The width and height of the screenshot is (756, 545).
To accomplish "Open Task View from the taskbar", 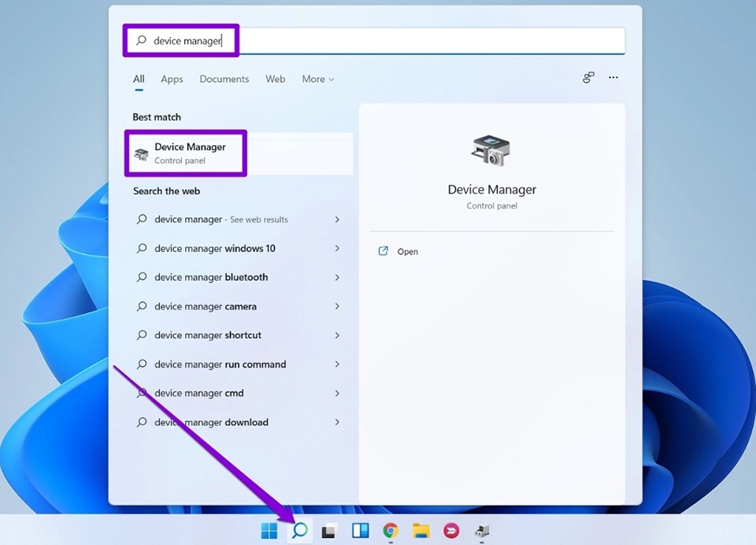I will 328,531.
